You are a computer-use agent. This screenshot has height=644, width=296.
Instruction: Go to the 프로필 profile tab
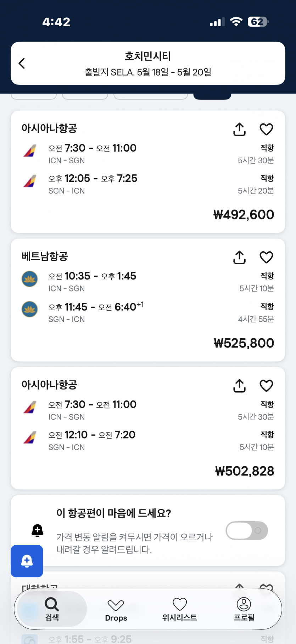coord(244,609)
